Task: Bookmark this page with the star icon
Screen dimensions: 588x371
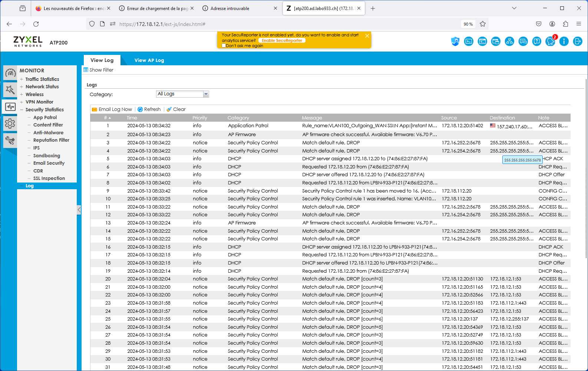Action: pyautogui.click(x=483, y=24)
